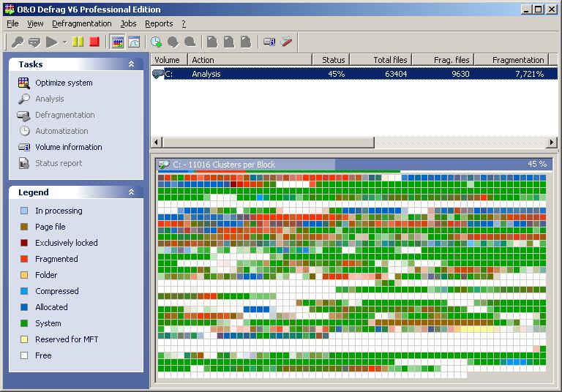Screen dimensions: 562x392
Task: Click the volume information toolbar icon
Action: click(269, 42)
